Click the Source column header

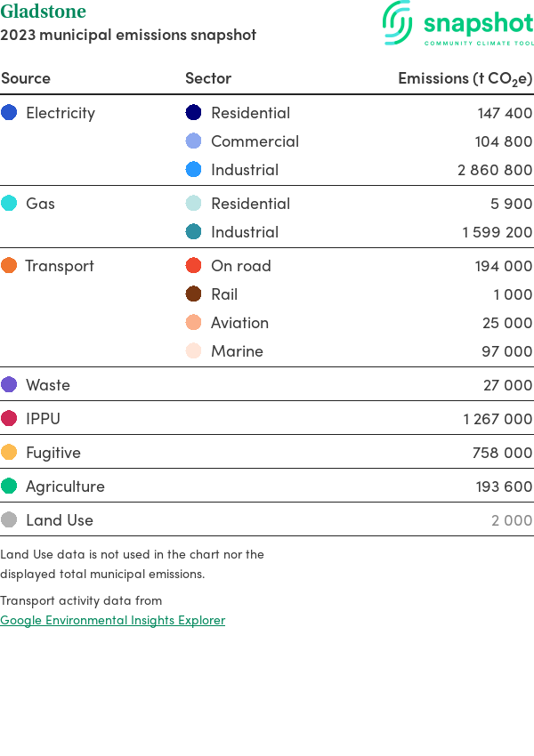(x=26, y=78)
